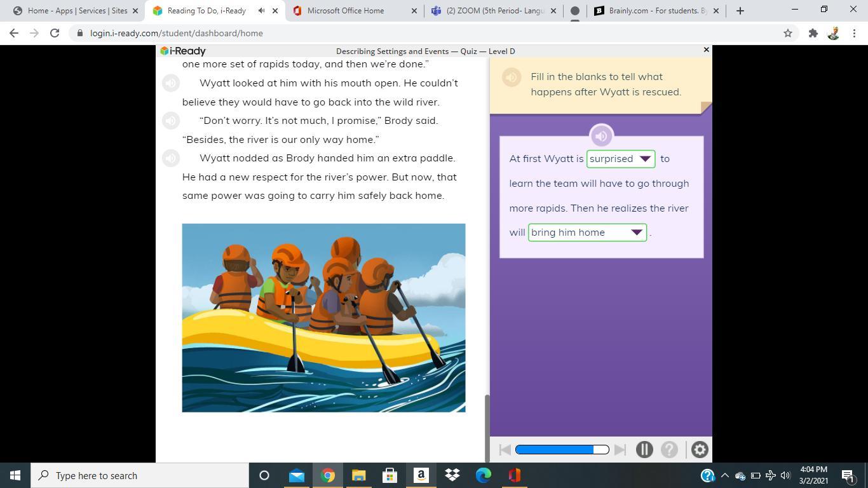This screenshot has height=488, width=868.
Task: Switch to Microsoft Office Home tab
Action: pyautogui.click(x=345, y=11)
